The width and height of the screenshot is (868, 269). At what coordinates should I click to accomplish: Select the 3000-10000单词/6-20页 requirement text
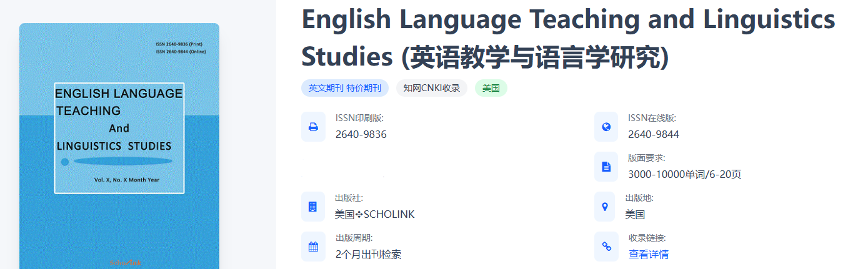pos(684,174)
